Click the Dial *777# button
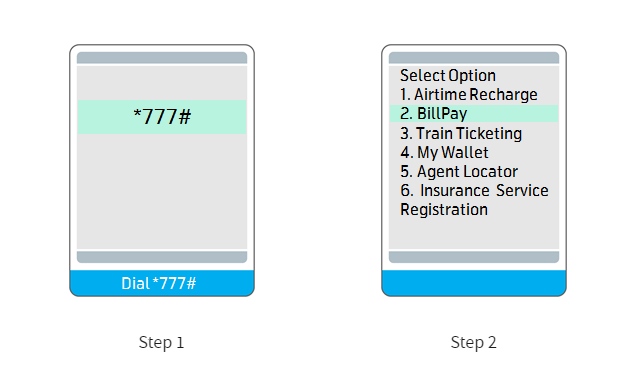633x372 pixels. pyautogui.click(x=162, y=283)
